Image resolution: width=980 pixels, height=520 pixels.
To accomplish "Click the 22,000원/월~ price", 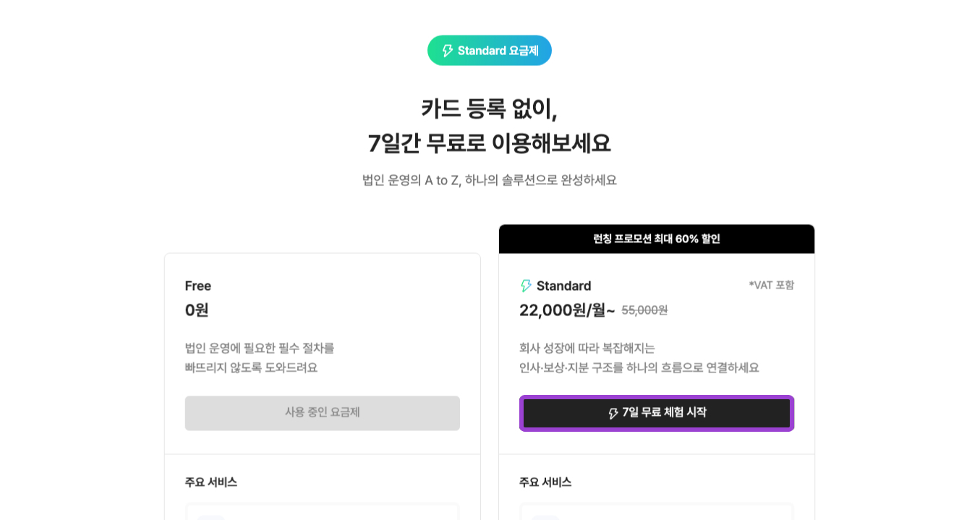I will (567, 310).
